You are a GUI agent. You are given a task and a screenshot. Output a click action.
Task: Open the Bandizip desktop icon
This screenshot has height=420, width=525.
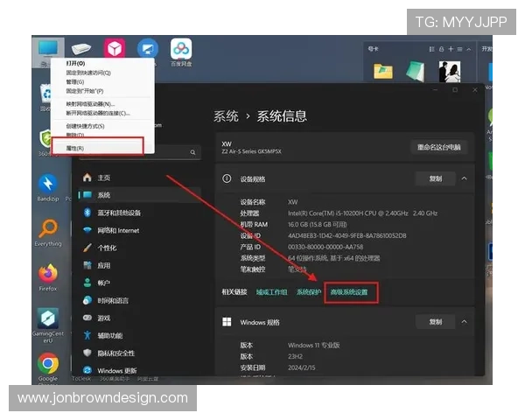coord(48,187)
